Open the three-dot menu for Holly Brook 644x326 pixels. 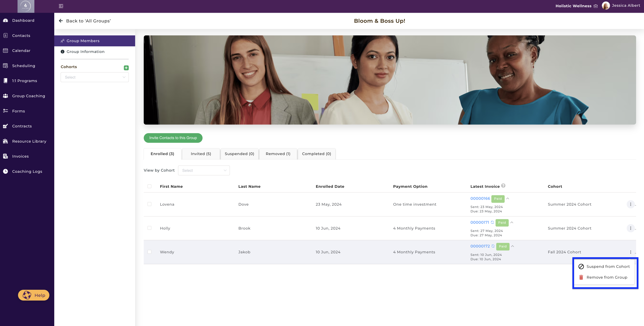pyautogui.click(x=630, y=228)
